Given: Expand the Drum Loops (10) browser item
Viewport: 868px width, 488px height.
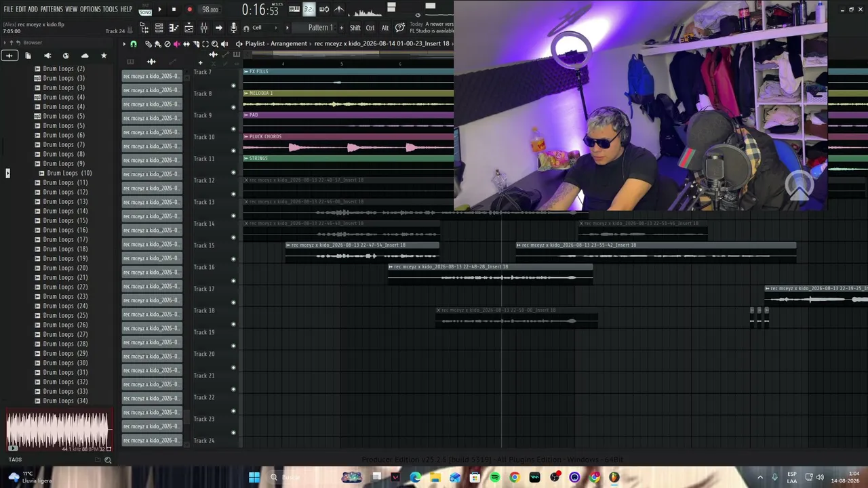Looking at the screenshot, I should [x=41, y=173].
